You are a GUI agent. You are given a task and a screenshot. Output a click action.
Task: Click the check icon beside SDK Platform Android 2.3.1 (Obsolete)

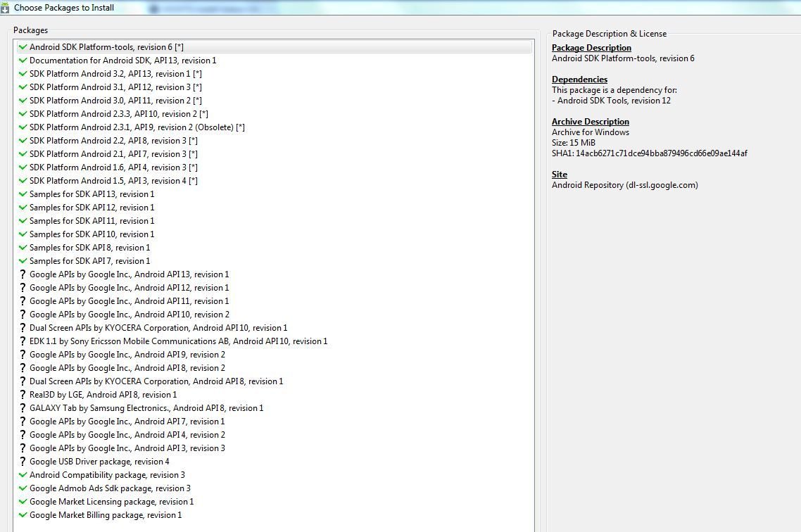23,127
